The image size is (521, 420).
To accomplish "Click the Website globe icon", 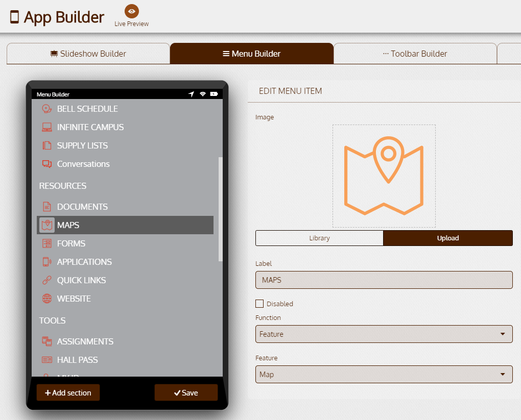I will [47, 299].
